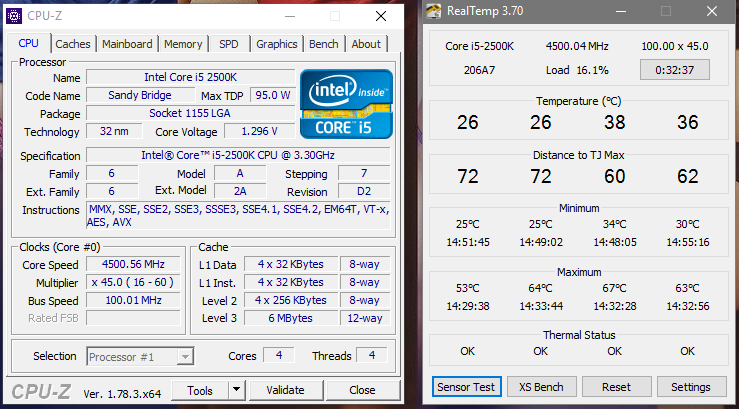Screen dimensions: 739x409
Task: Click the Validate button
Action: point(285,390)
